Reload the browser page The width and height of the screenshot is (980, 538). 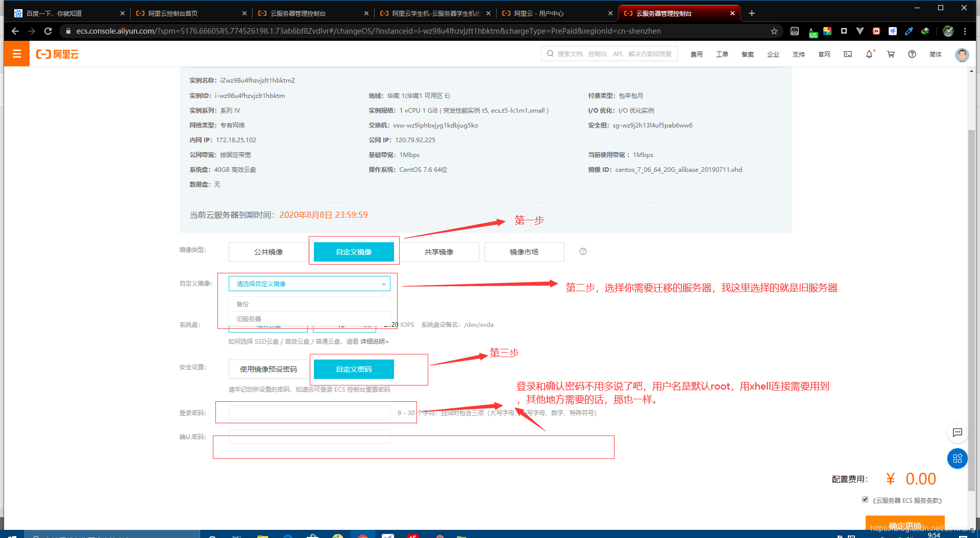[48, 31]
